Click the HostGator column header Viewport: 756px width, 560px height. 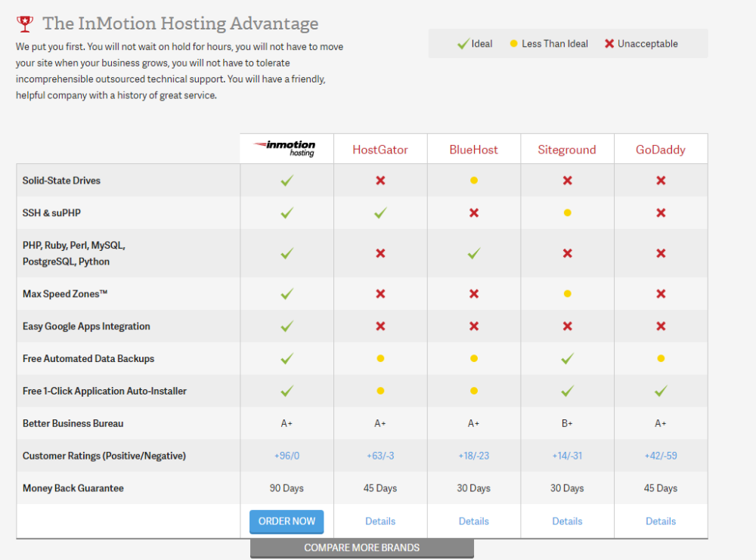[x=380, y=150]
